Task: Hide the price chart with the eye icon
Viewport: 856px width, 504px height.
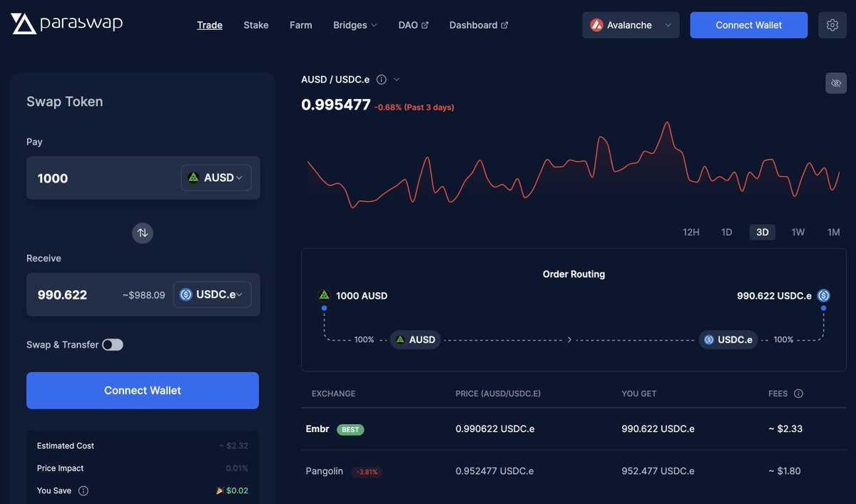Action: [836, 83]
